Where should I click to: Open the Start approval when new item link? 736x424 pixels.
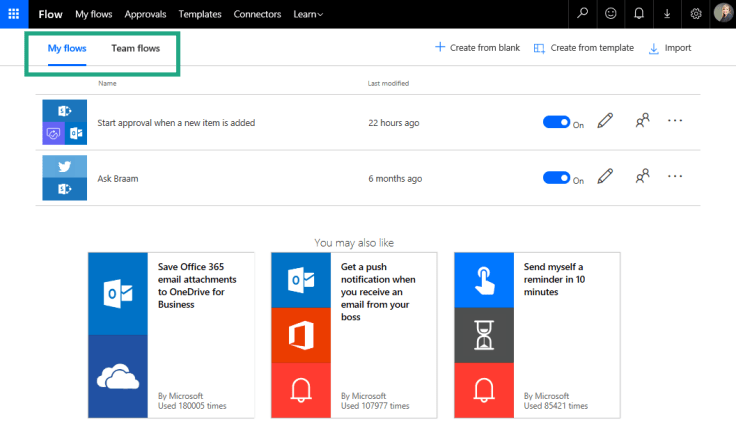tap(176, 123)
